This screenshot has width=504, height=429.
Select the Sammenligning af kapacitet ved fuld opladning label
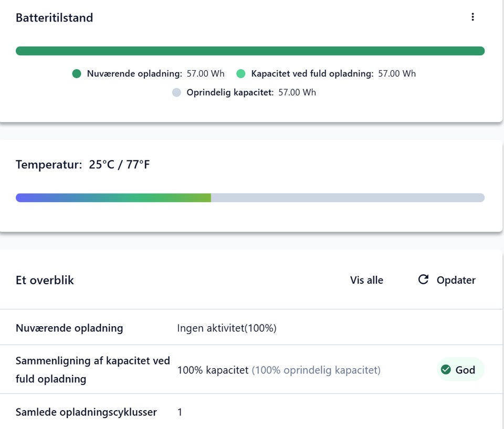pos(93,370)
